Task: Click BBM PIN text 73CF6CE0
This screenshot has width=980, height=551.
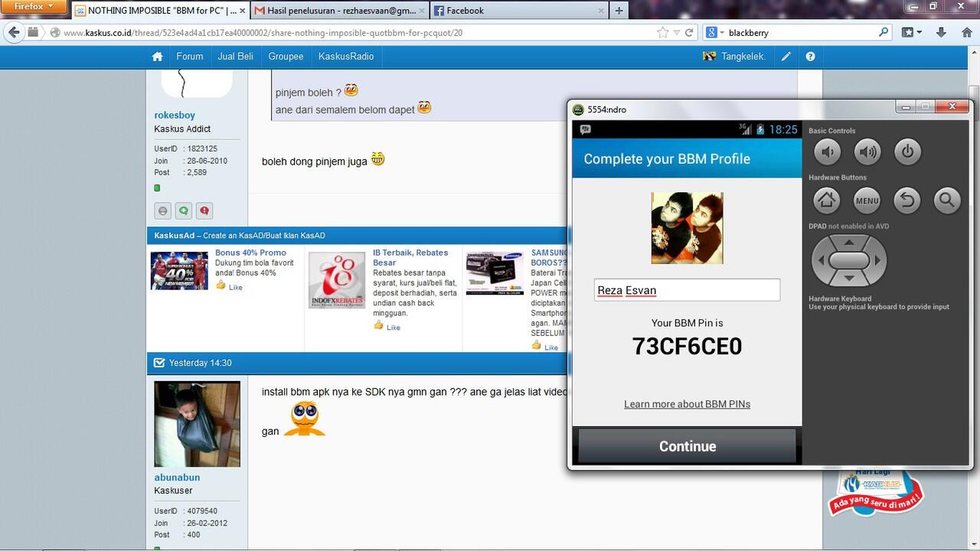Action: click(687, 347)
